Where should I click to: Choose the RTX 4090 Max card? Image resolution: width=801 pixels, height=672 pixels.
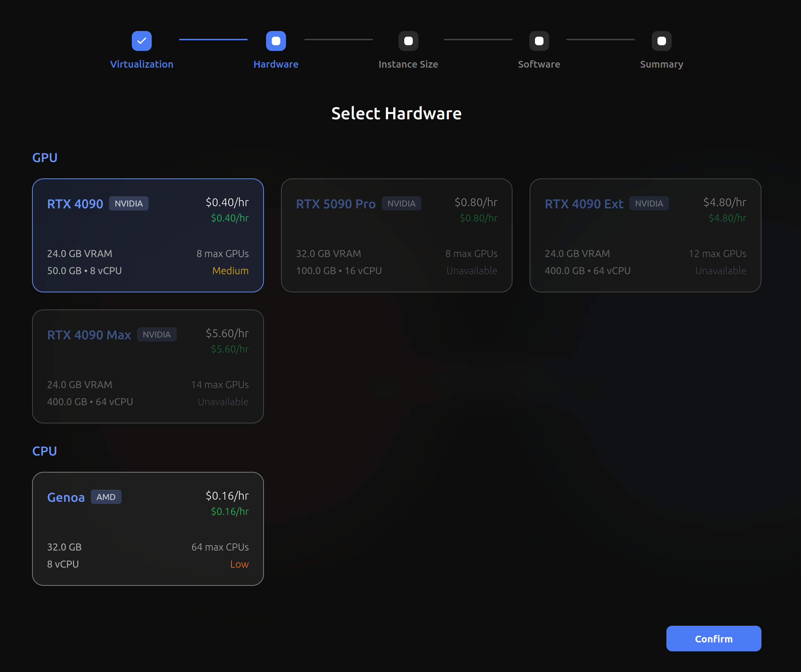[x=147, y=366]
